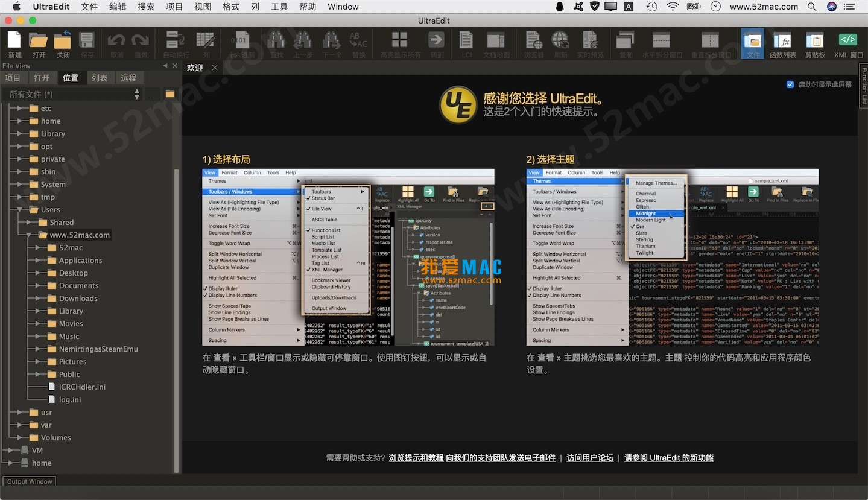Open the 所有文件 (*) filter dropdown
The image size is (868, 500).
click(72, 94)
